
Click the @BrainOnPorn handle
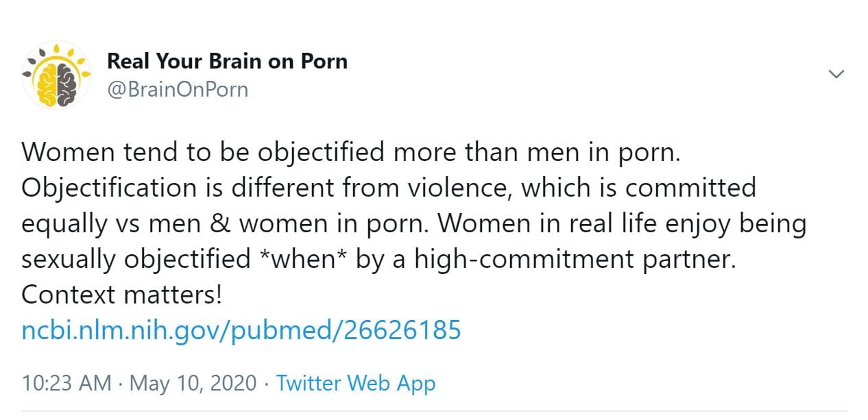click(178, 90)
